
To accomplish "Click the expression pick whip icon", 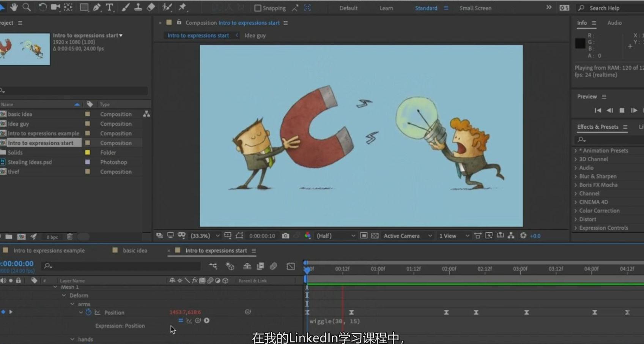I will pos(198,320).
